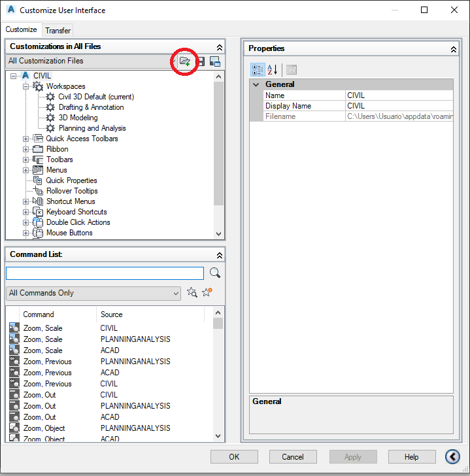Expand the Quick Access Toolbars node
470x476 pixels.
(x=25, y=139)
